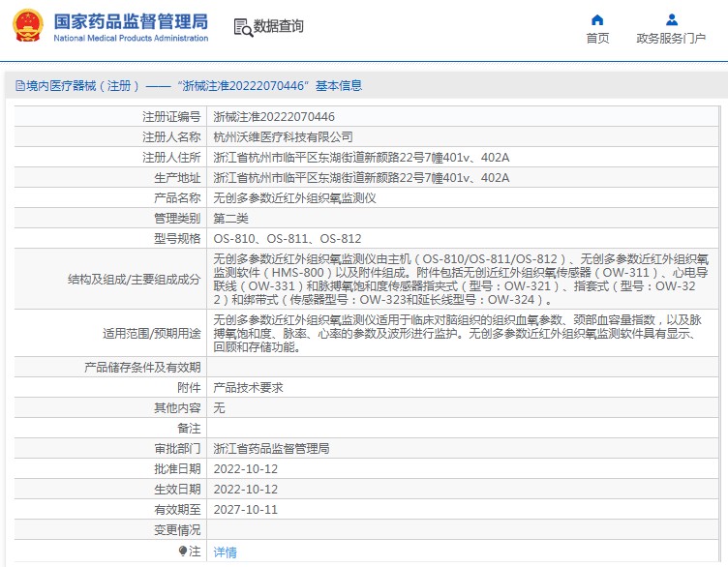Viewport: 728px width, 567px height.
Task: Click the 注册证编号 label cell
Action: click(x=171, y=116)
